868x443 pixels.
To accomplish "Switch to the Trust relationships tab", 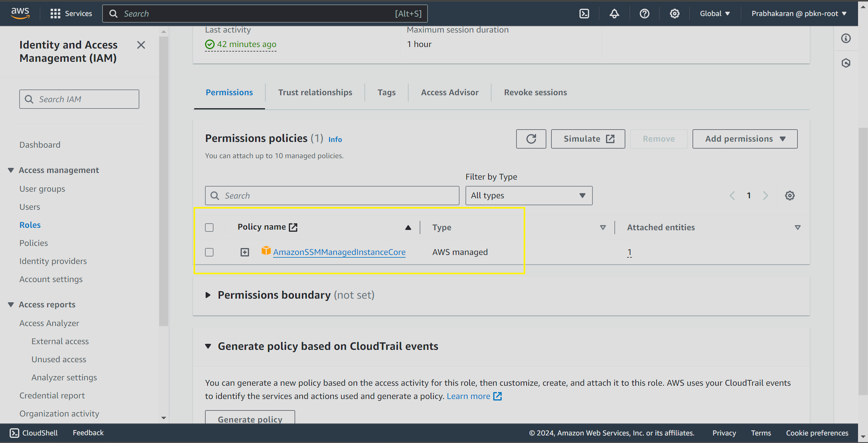I will tap(315, 92).
